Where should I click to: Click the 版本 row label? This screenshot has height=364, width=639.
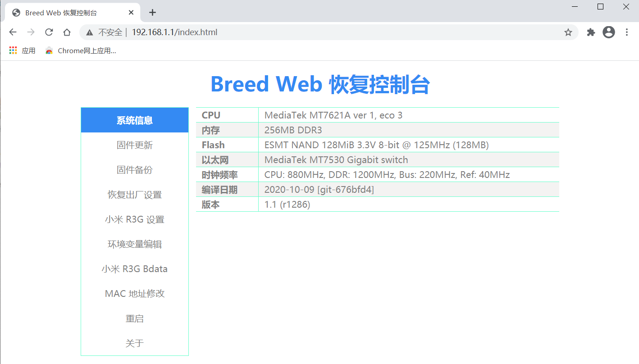tap(211, 205)
